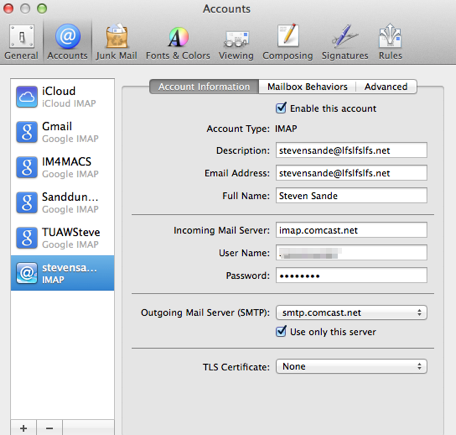Image resolution: width=456 pixels, height=435 pixels.
Task: Open Junk Mail preferences
Action: pyautogui.click(x=116, y=42)
